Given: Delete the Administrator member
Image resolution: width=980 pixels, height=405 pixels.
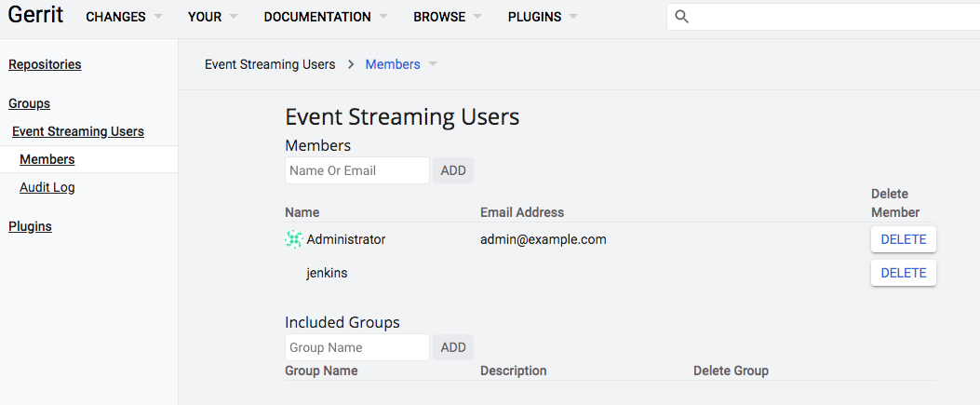Looking at the screenshot, I should 903,239.
